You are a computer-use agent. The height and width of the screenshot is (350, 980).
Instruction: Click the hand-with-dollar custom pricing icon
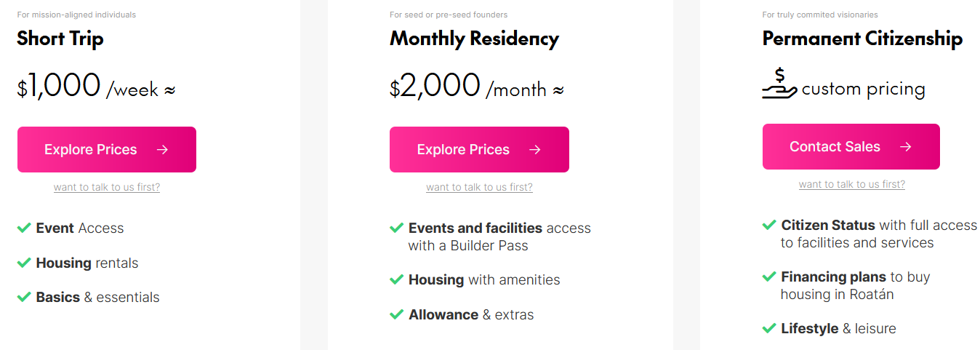click(779, 83)
